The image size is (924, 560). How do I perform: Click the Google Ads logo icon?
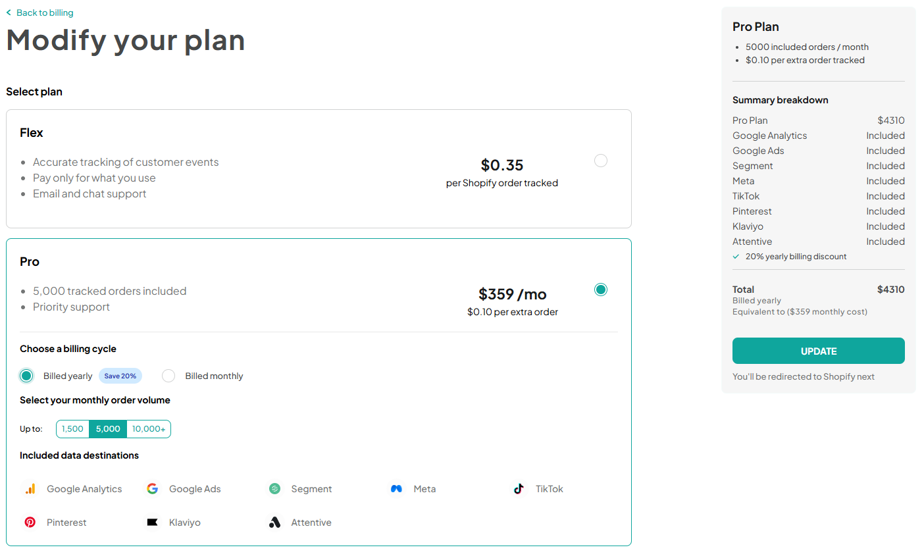153,489
